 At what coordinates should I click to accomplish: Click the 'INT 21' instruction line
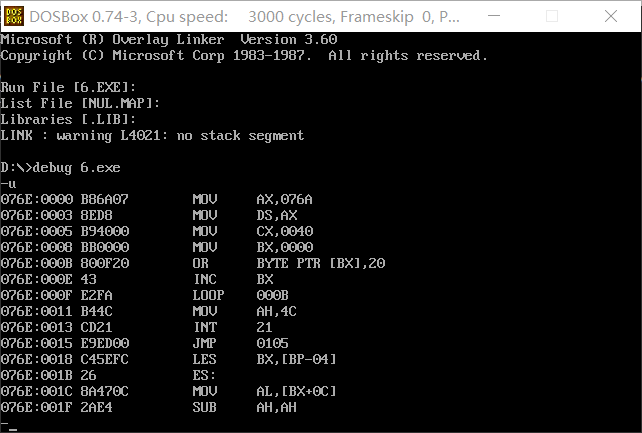(x=136, y=327)
